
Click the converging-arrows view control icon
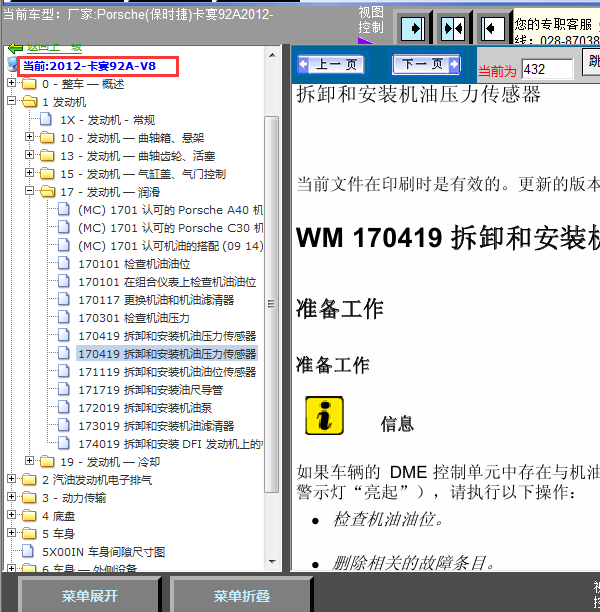(x=453, y=28)
